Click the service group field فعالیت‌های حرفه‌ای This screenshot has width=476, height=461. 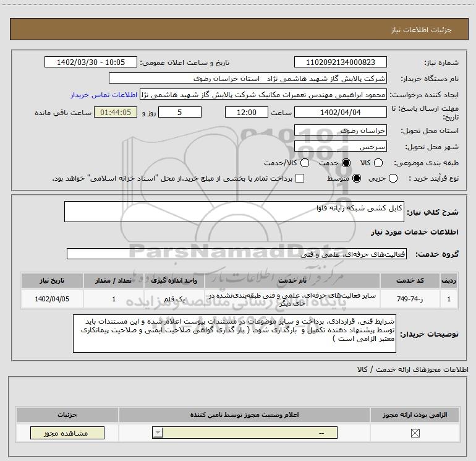tap(237, 254)
